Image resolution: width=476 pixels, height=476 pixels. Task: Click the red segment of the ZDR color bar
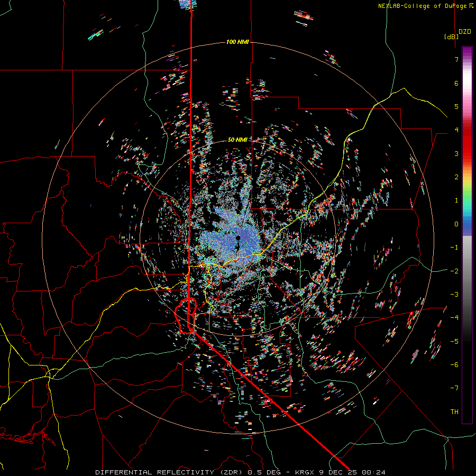tap(467, 143)
